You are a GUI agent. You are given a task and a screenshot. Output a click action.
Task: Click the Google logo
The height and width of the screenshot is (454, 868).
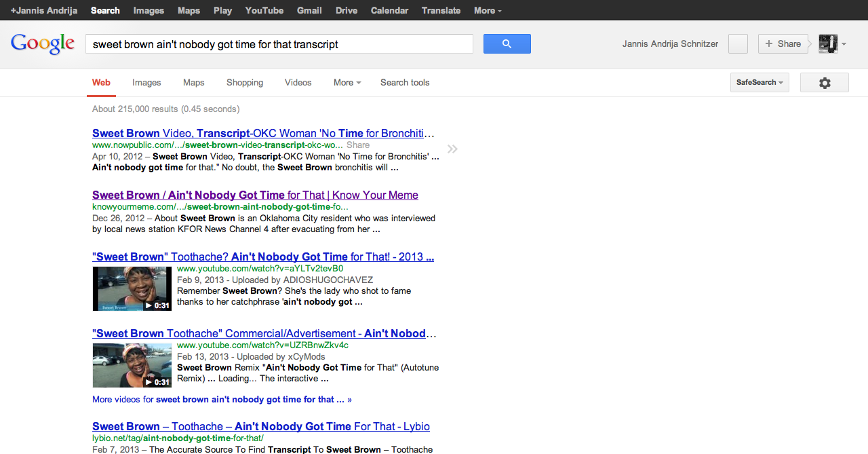tap(43, 43)
